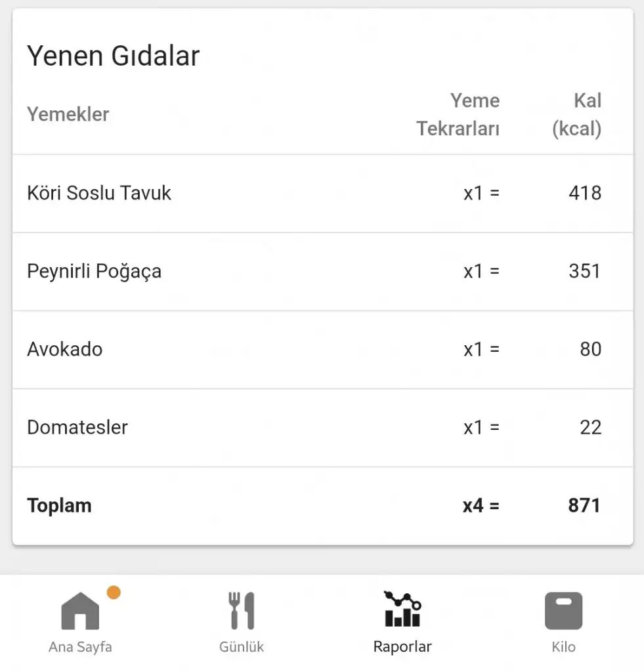Tap the Avokado food item
Image resolution: width=644 pixels, height=672 pixels.
pos(65,349)
